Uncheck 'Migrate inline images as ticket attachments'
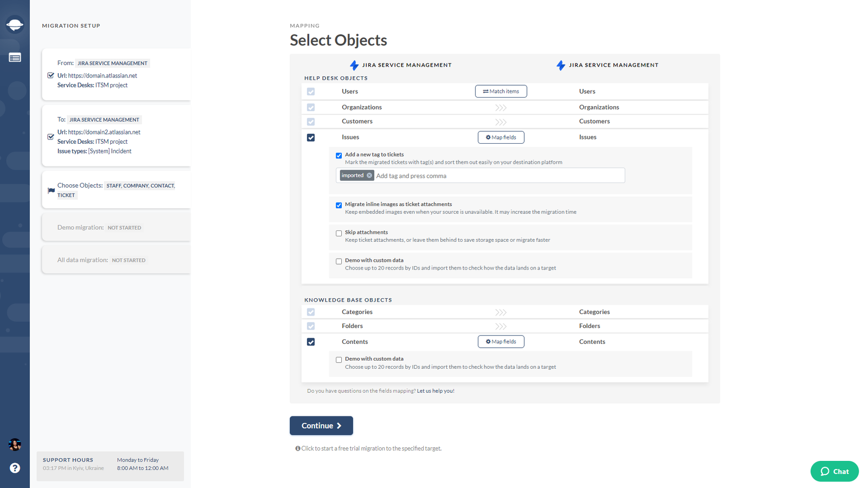The width and height of the screenshot is (868, 488). 339,206
